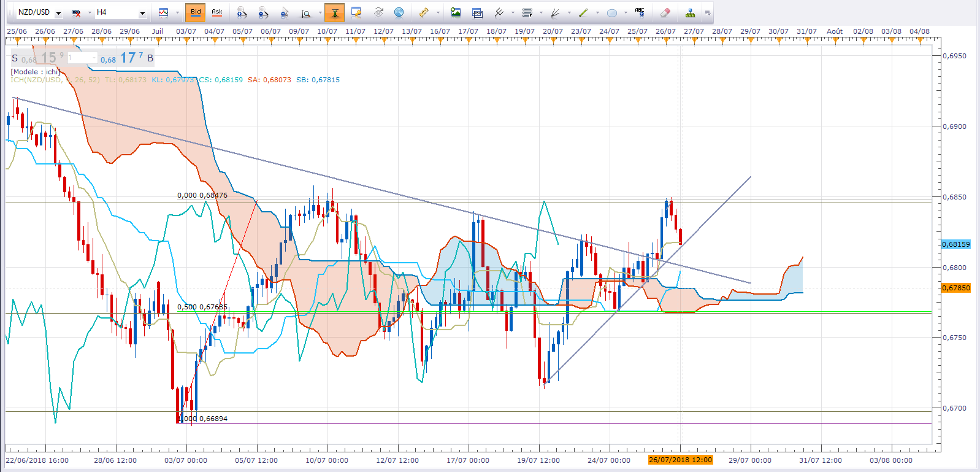Select the ruler measurement tool
This screenshot has height=472, width=980.
point(423,12)
